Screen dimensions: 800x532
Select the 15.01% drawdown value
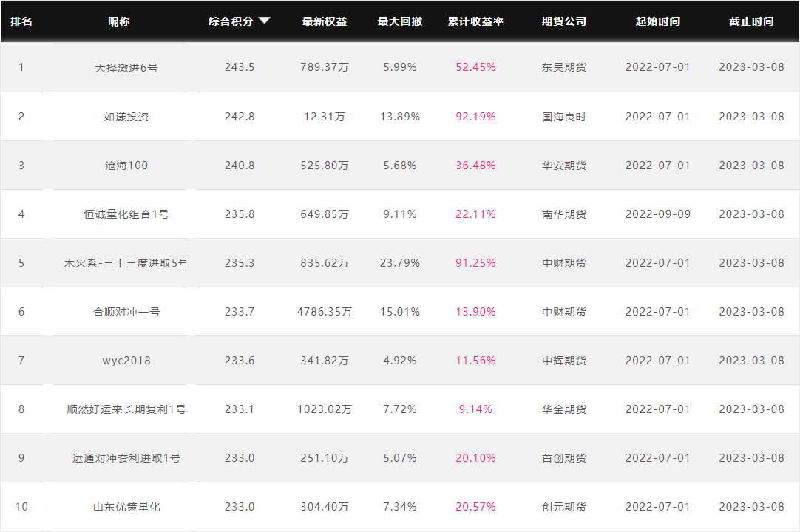[x=400, y=312]
